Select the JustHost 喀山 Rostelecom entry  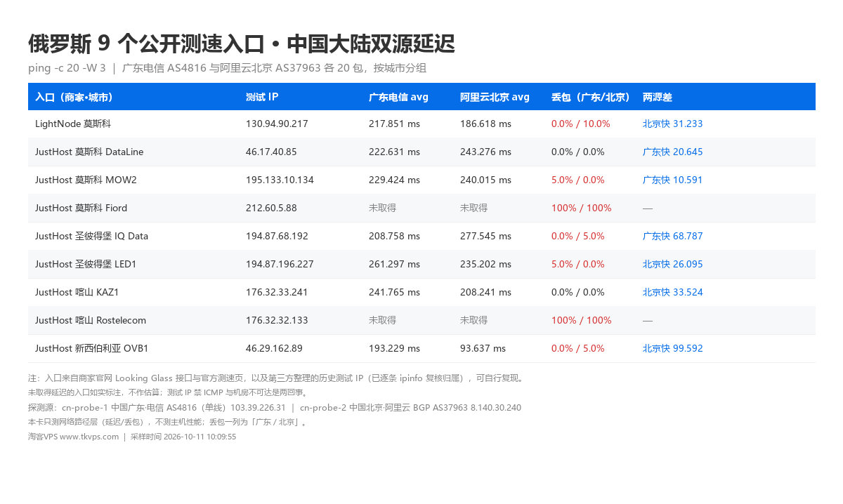[91, 320]
